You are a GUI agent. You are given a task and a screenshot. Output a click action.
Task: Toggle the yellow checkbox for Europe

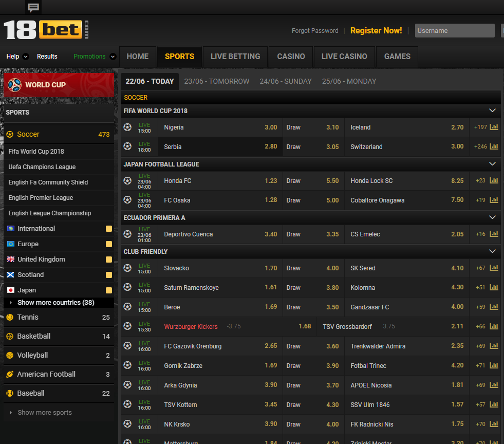pyautogui.click(x=109, y=244)
